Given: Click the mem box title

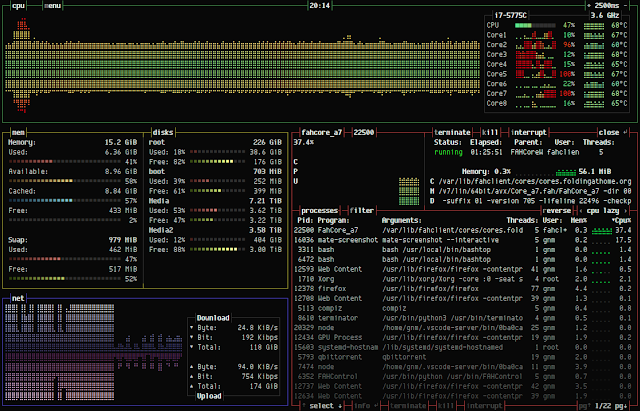Looking at the screenshot, I should 18,132.
